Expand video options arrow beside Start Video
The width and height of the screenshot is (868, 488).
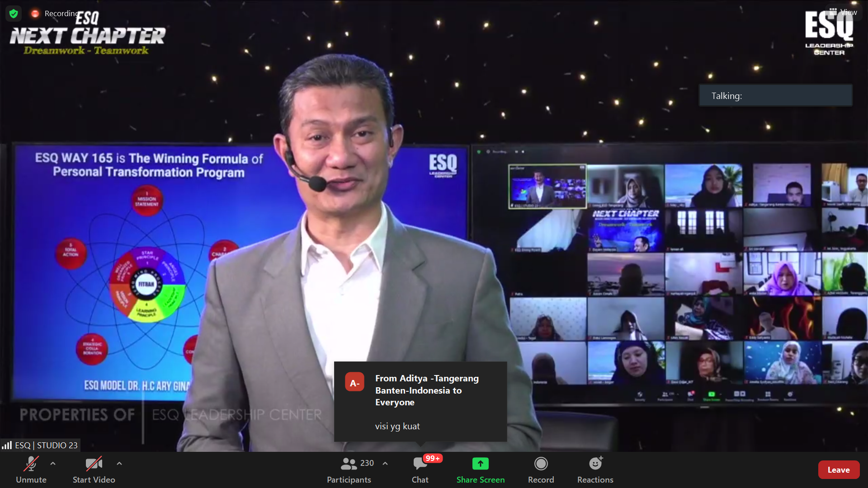pos(119,463)
